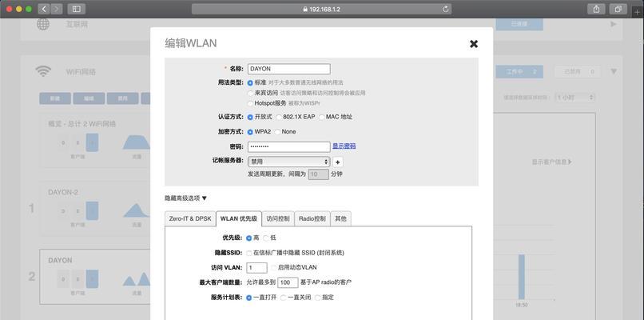Screen dimensions: 644x320
Task: Click the 编辑 button in background page
Action: [x=89, y=98]
